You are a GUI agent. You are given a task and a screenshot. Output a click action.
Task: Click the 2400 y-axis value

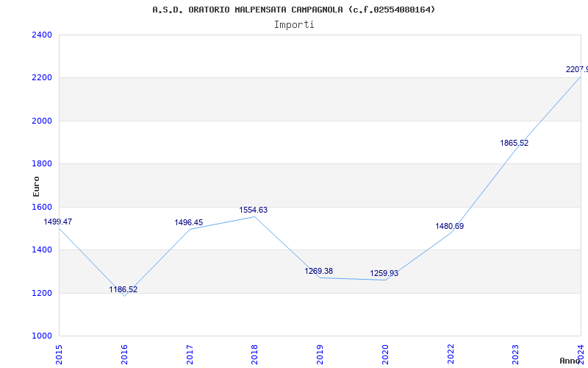tap(42, 35)
